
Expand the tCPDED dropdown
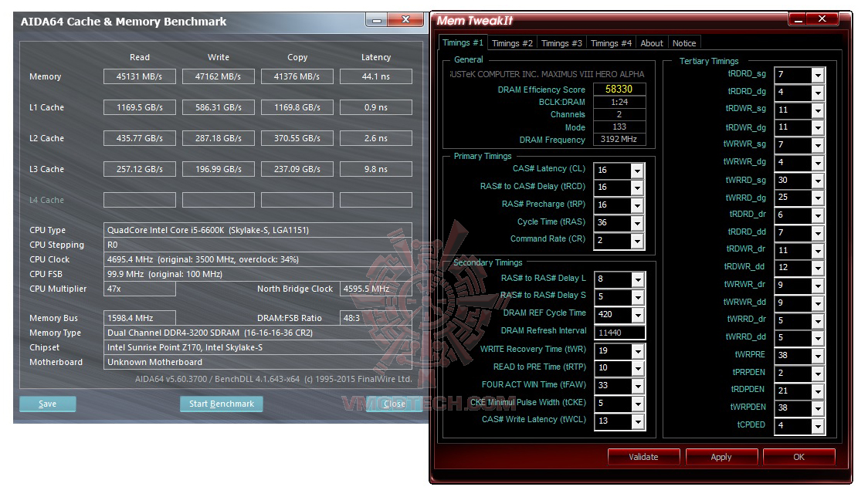click(x=818, y=426)
